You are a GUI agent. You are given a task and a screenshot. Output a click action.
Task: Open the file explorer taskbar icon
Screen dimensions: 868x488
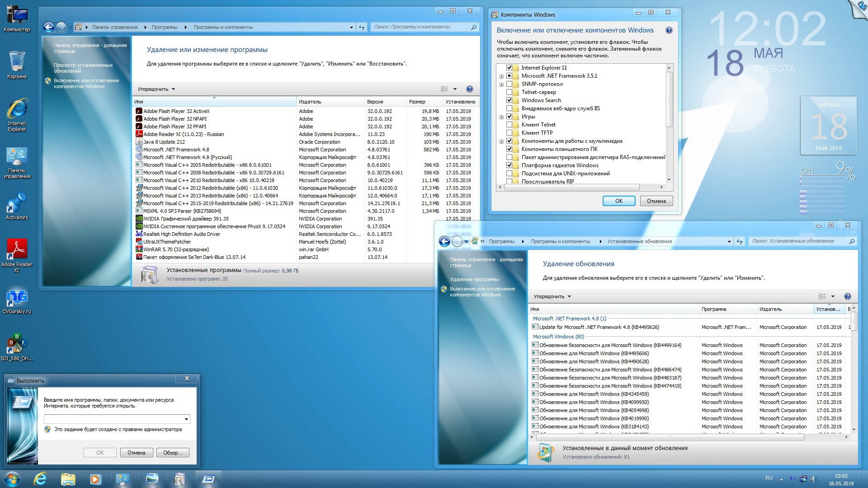68,479
